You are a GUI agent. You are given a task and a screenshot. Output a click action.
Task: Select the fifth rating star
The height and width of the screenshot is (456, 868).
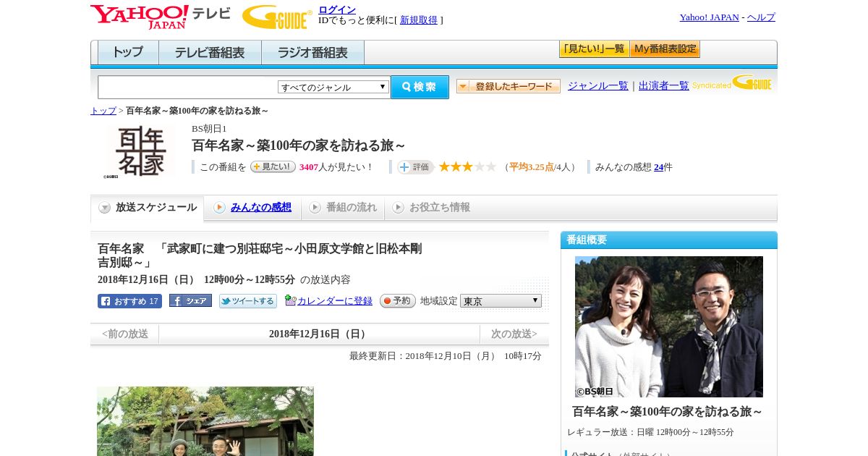(x=491, y=166)
